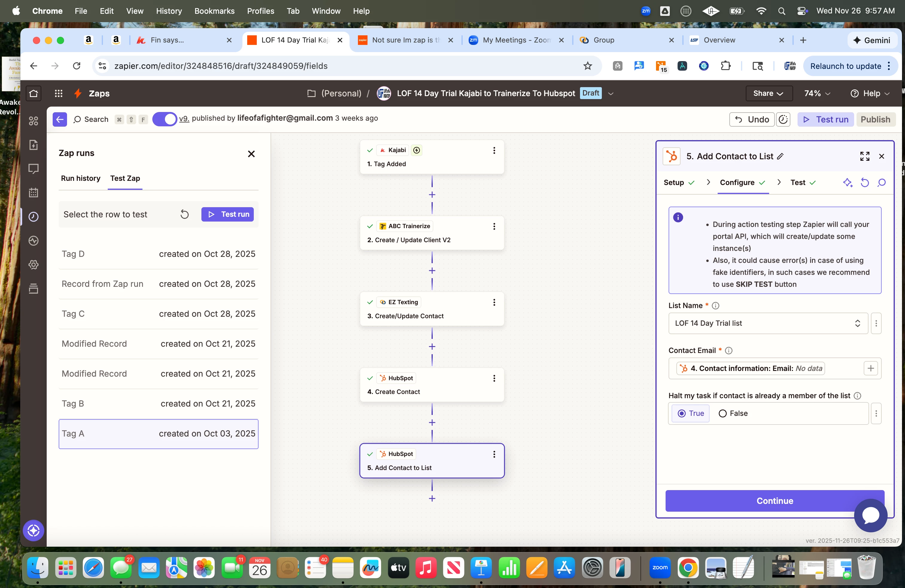Click the Zap history clock sidebar icon
The image size is (905, 588).
click(34, 217)
